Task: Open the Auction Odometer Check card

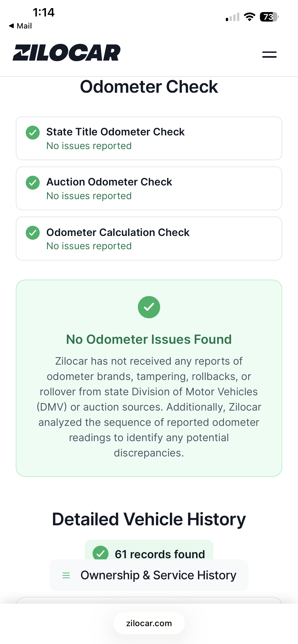Action: [149, 188]
